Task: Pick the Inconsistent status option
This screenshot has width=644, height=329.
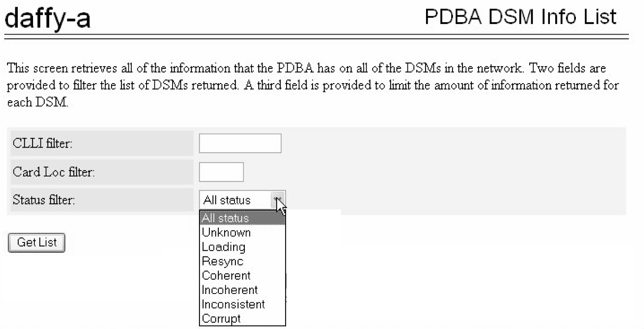Action: (x=233, y=304)
